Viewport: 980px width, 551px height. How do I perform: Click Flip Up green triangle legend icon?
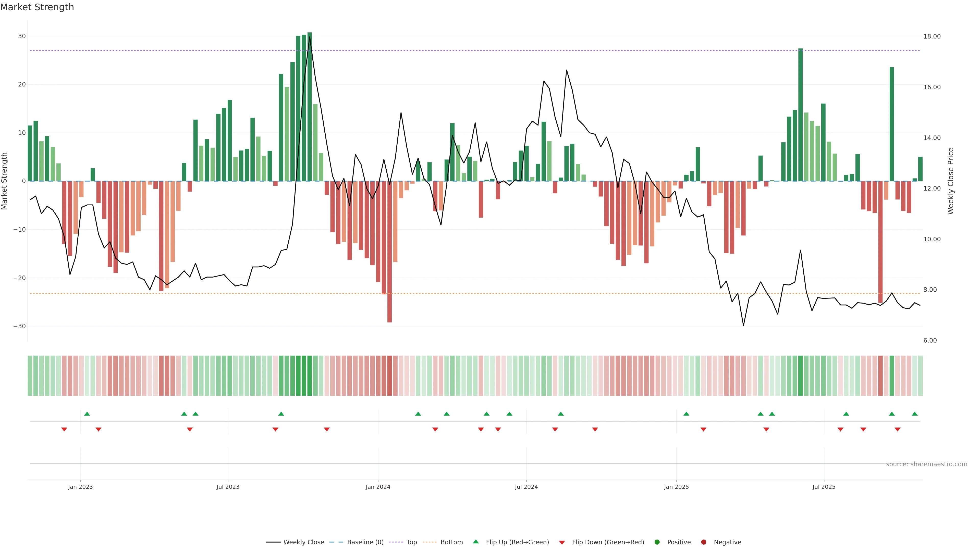click(x=475, y=542)
